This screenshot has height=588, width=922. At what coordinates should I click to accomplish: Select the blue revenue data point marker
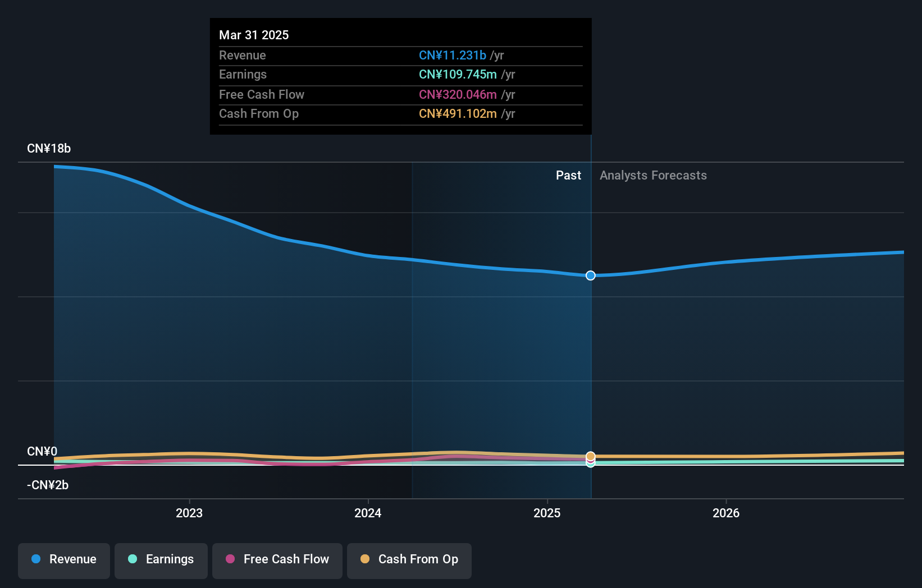[x=591, y=275]
